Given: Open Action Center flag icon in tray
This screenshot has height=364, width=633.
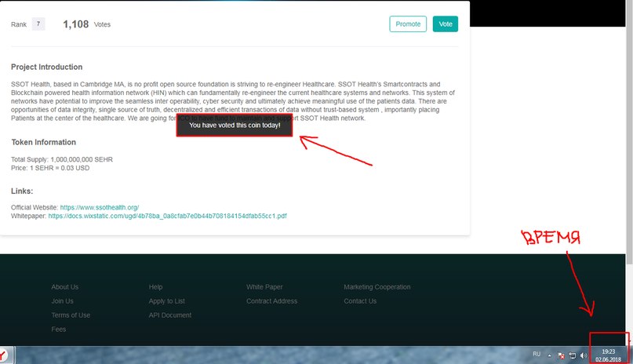Looking at the screenshot, I should pos(561,355).
